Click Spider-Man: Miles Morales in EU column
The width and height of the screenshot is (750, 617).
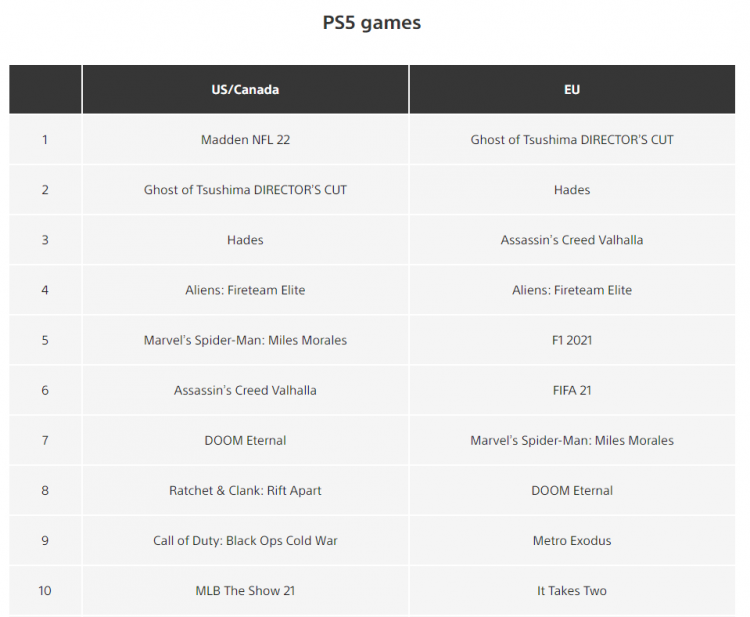[x=572, y=440]
